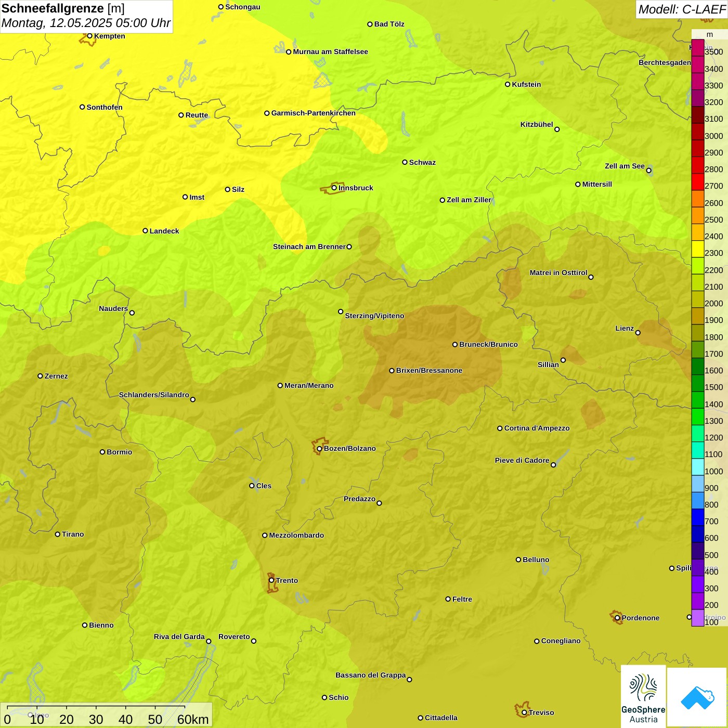Click the Predazzo label

[359, 499]
